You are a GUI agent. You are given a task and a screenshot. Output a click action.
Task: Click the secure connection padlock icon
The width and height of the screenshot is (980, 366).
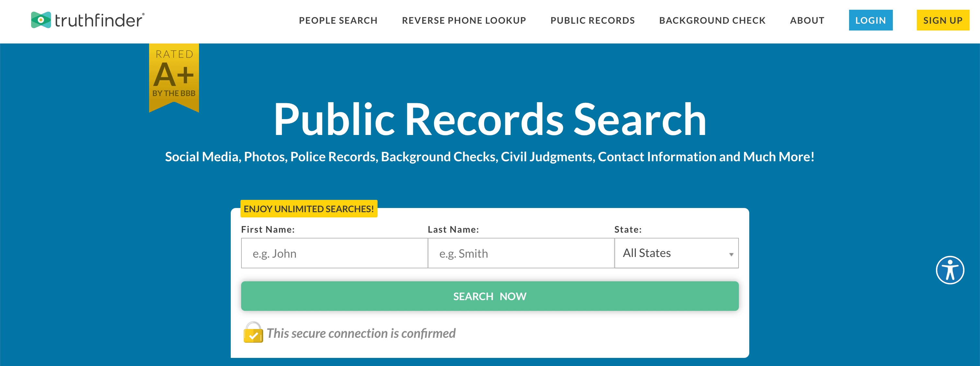[253, 332]
